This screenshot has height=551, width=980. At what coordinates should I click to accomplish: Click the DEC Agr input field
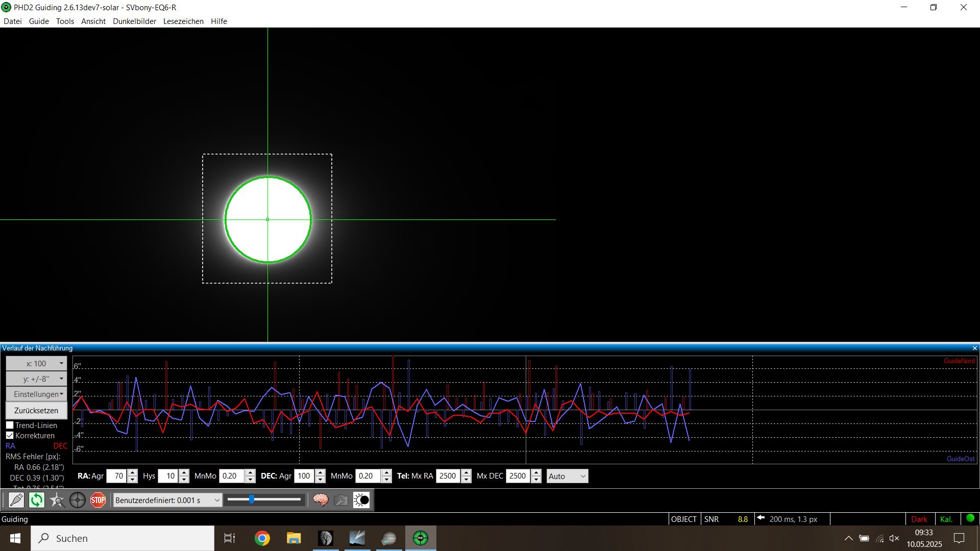click(305, 476)
